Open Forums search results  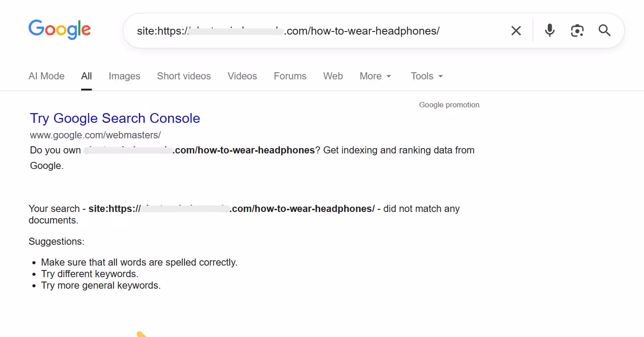click(290, 76)
